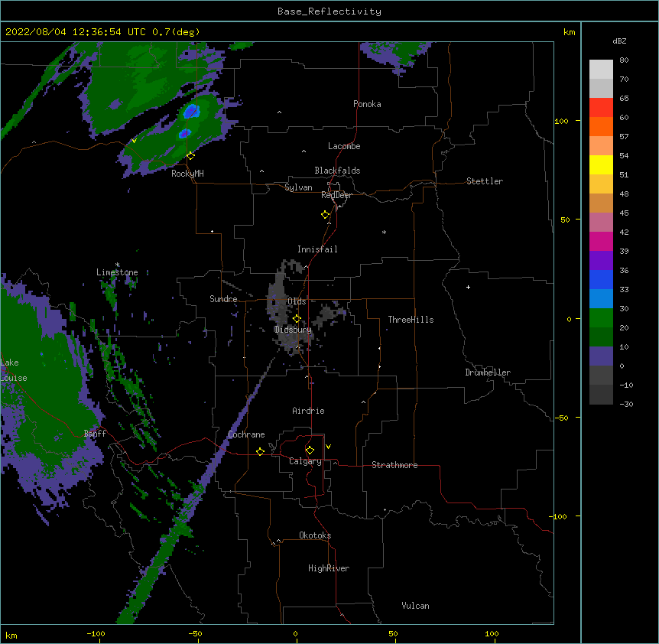Click the Vulcan label
The image size is (659, 644).
tap(415, 606)
